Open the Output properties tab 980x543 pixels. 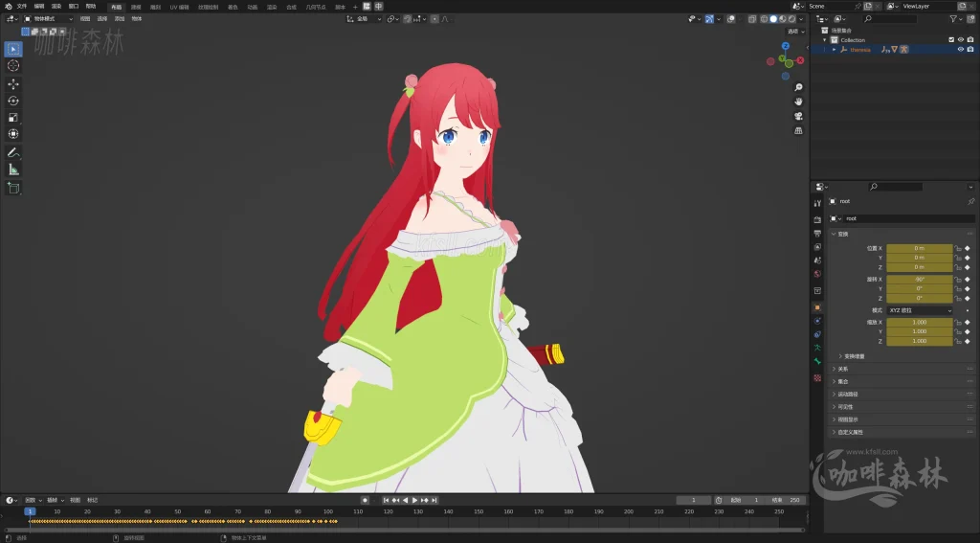pyautogui.click(x=817, y=234)
